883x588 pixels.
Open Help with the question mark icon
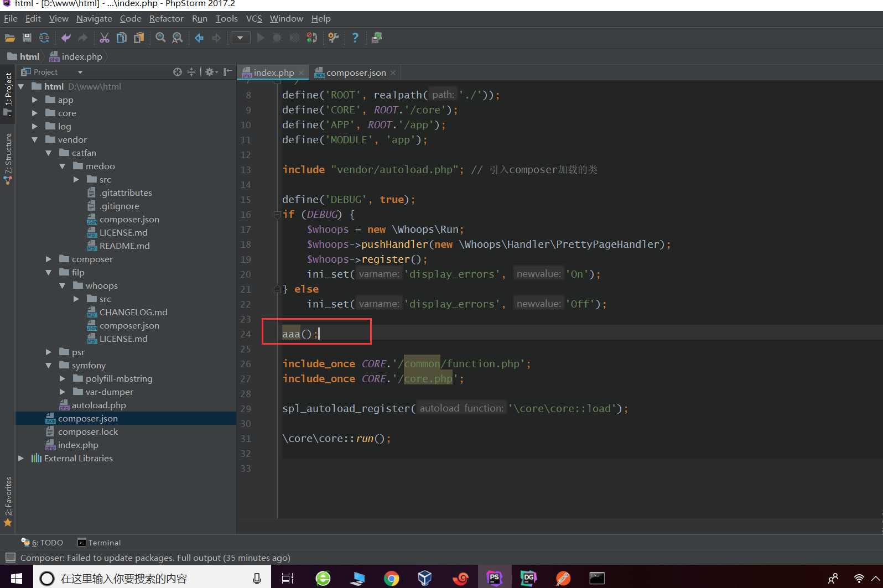(x=355, y=38)
